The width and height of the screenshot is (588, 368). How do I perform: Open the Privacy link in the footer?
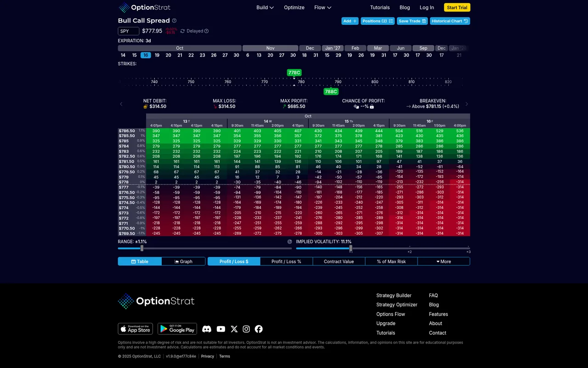(208, 356)
